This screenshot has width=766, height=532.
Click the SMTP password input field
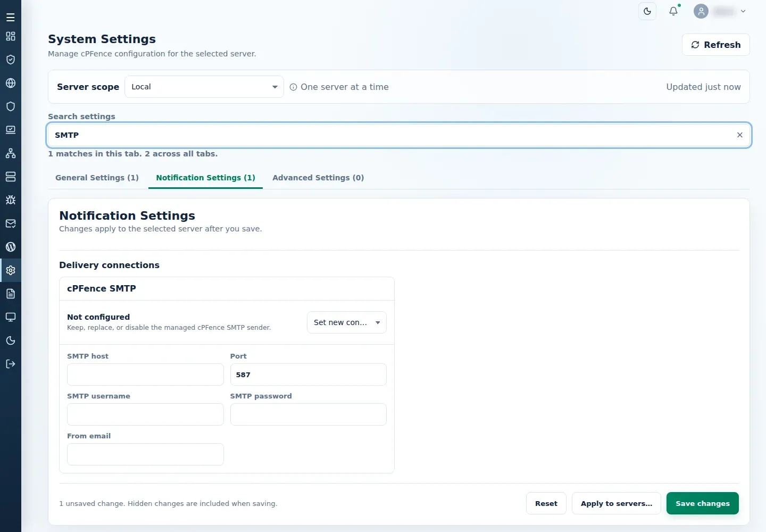(309, 414)
